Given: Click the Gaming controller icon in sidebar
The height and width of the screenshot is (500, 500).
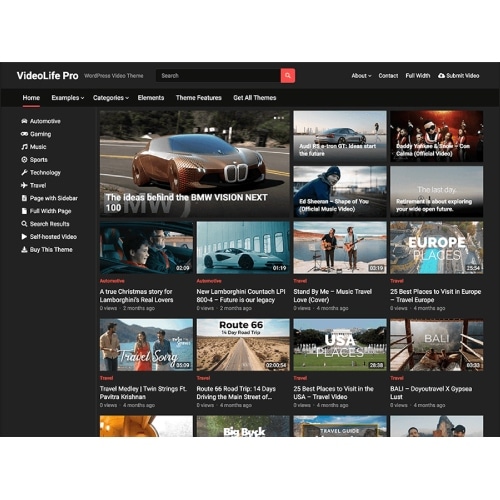Looking at the screenshot, I should [24, 134].
